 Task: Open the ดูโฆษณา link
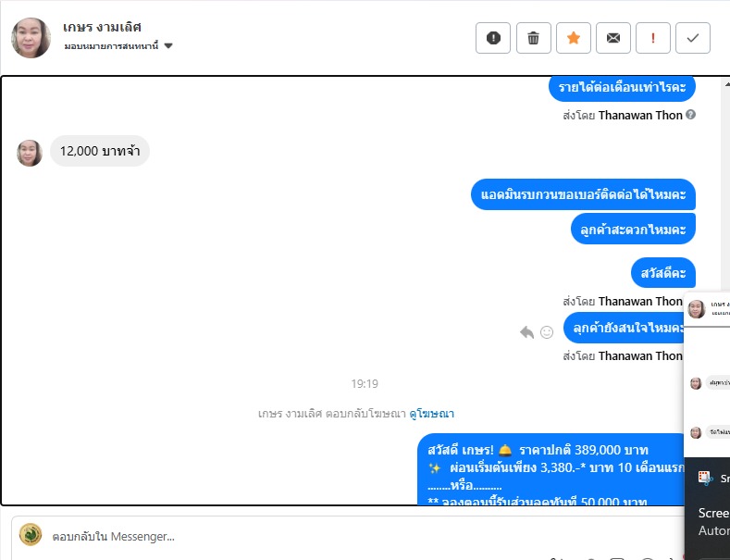[431, 413]
